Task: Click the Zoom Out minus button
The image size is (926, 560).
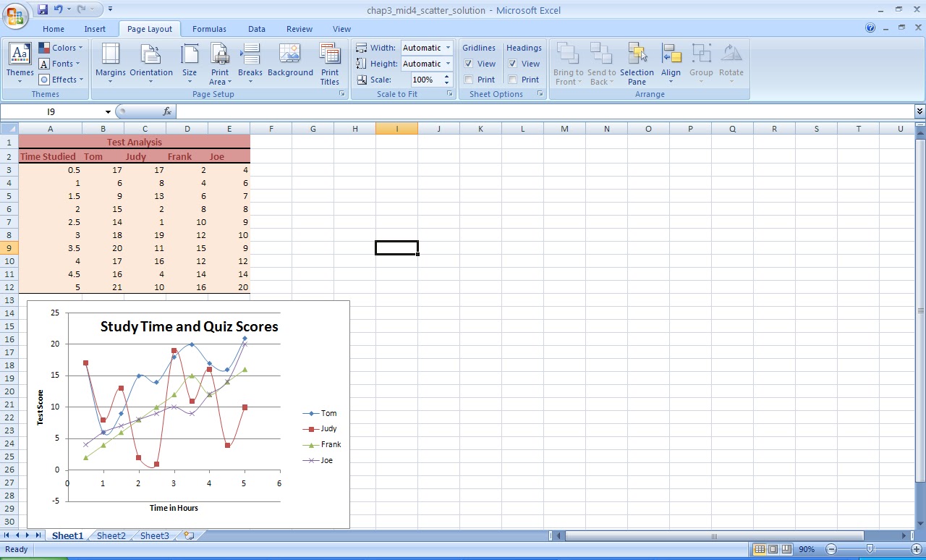Action: tap(831, 549)
